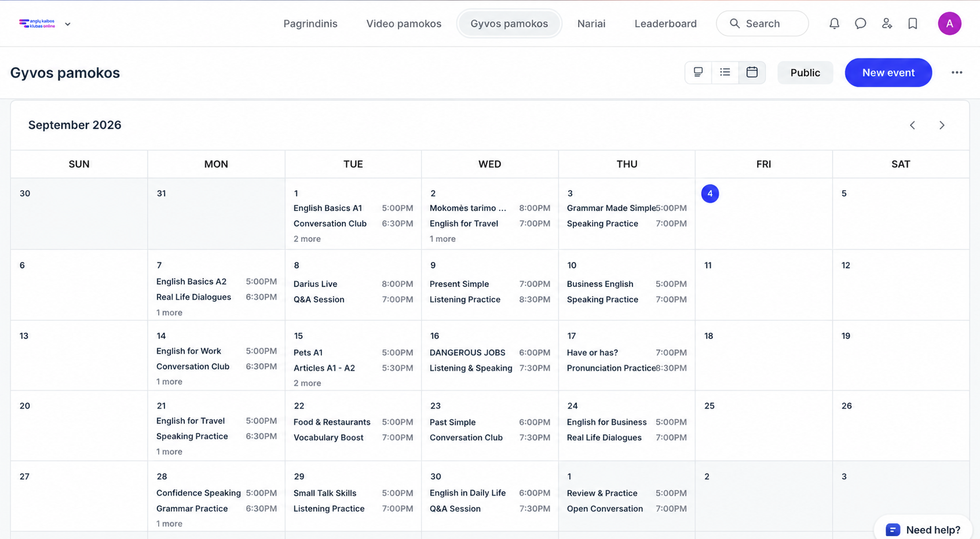Open the bookmarks icon
This screenshot has width=980, height=539.
pyautogui.click(x=913, y=24)
